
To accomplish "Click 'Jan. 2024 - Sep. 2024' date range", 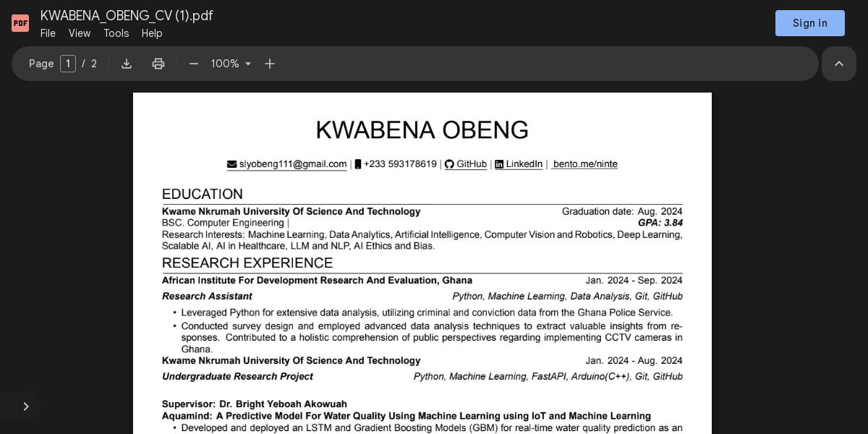I will 634,280.
